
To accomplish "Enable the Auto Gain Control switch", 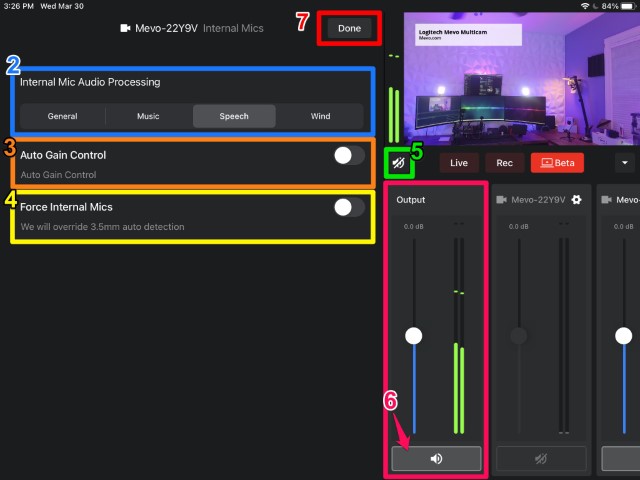I will click(x=348, y=155).
